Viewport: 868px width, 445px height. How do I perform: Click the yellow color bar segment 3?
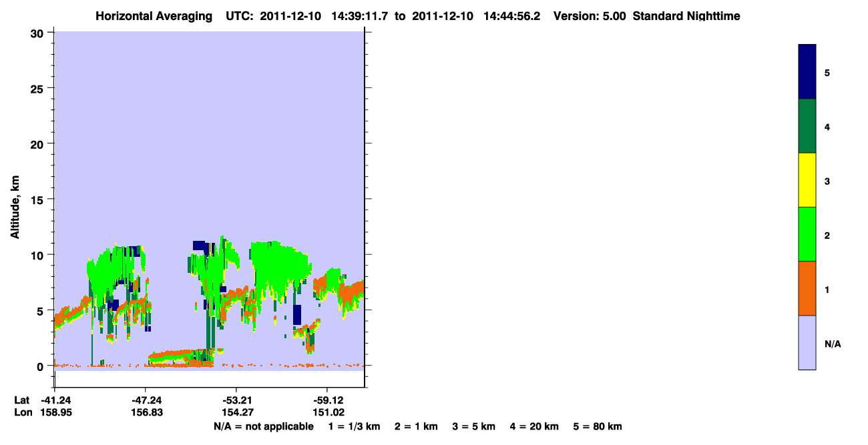pos(807,180)
